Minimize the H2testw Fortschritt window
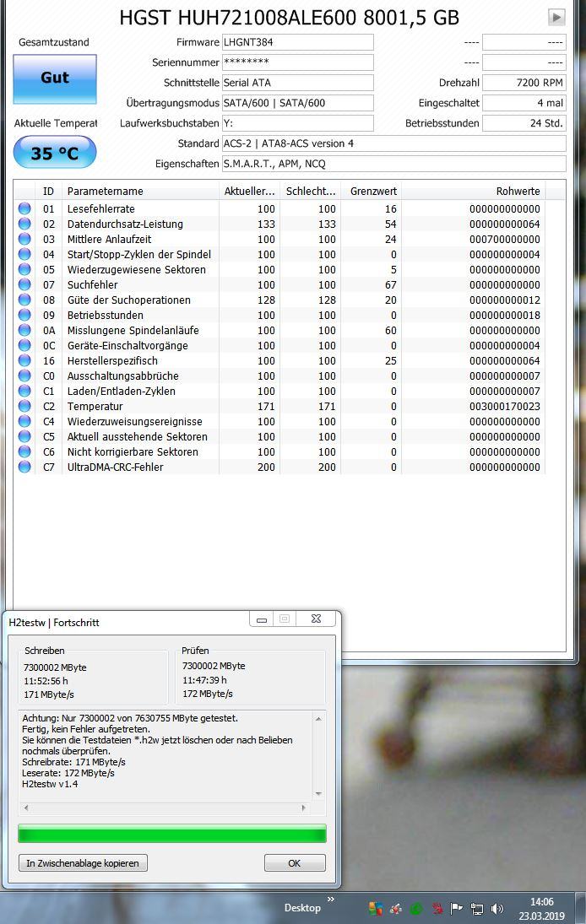586x924 pixels. tap(262, 619)
